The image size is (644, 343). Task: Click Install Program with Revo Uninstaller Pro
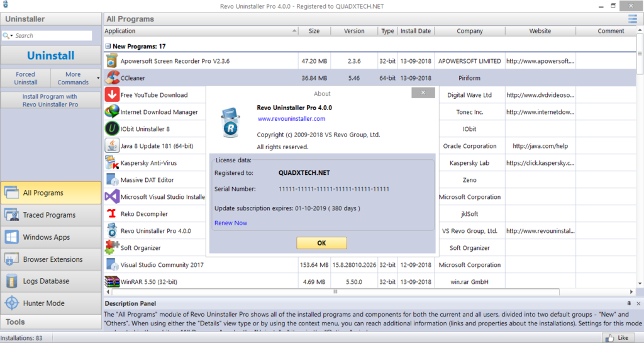click(51, 100)
